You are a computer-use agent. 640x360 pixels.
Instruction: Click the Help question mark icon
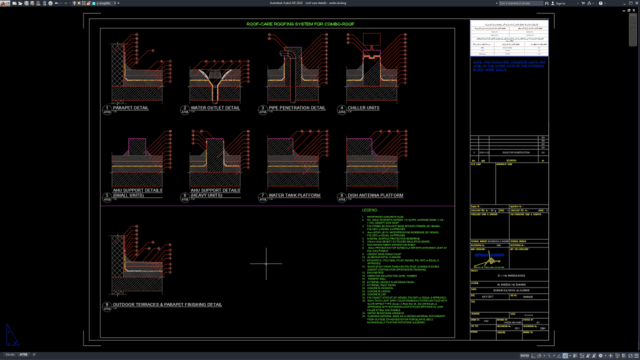600,3
